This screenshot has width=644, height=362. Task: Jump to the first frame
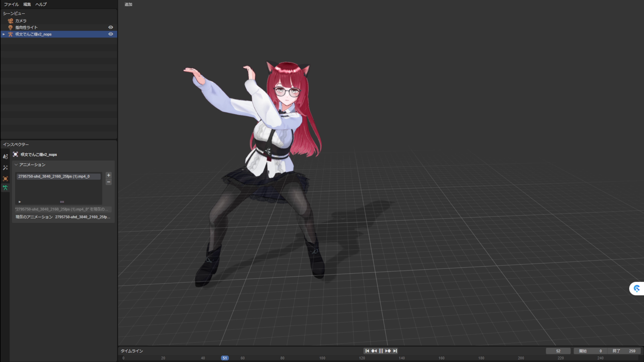point(367,351)
